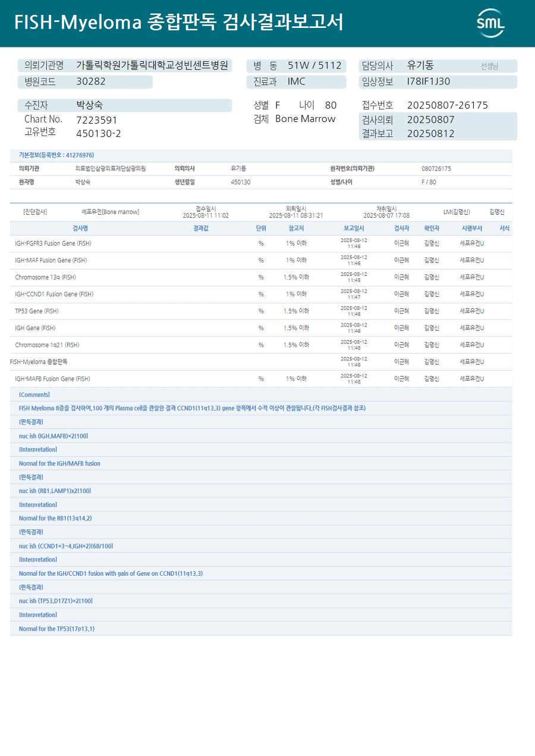Click LM(김명신) text
Image resolution: width=535 pixels, height=756 pixels.
[x=457, y=212]
